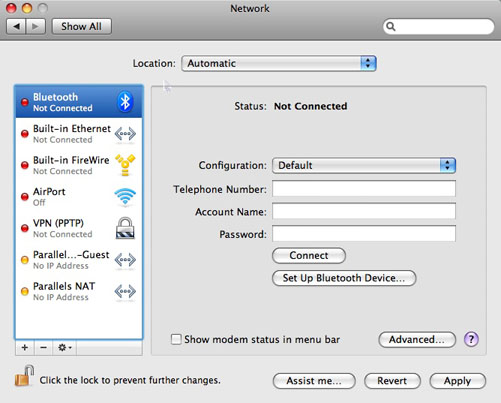Click inside the search field
This screenshot has width=501, height=403.
[x=439, y=26]
